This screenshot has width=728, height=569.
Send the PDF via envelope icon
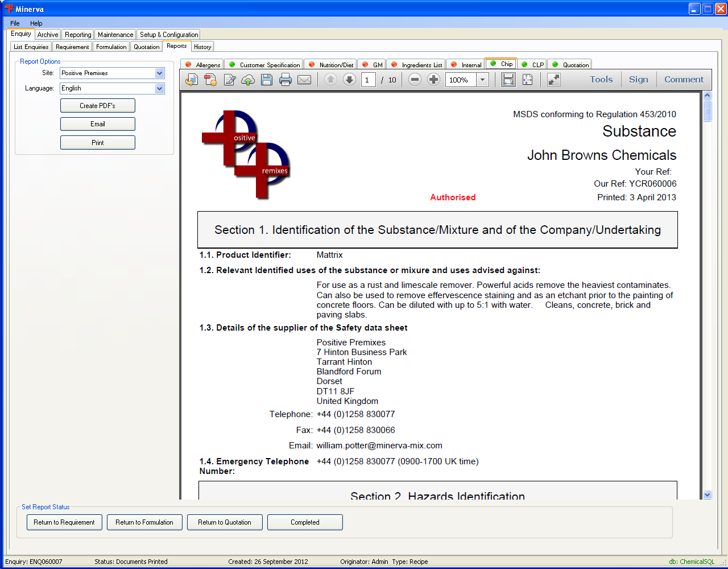tap(304, 80)
